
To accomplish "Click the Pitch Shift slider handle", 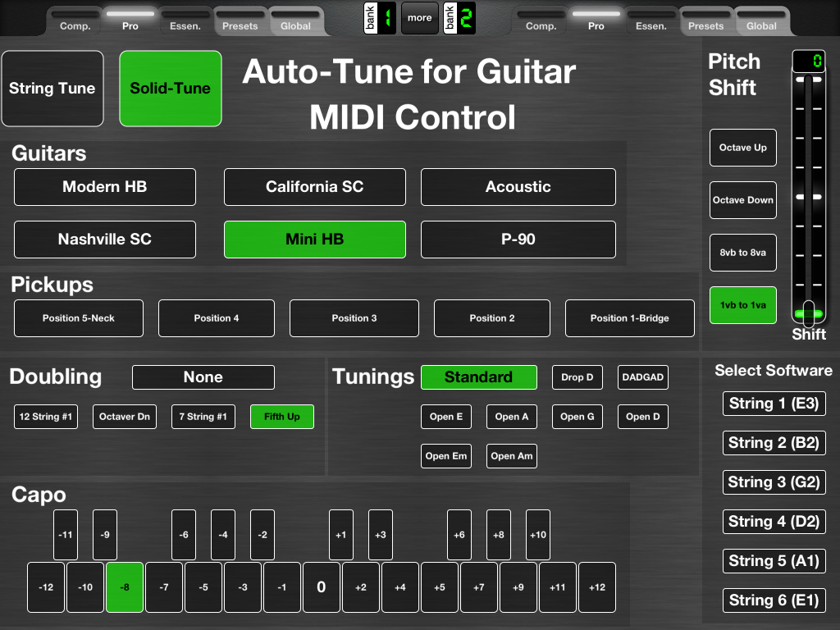I will coord(808,313).
